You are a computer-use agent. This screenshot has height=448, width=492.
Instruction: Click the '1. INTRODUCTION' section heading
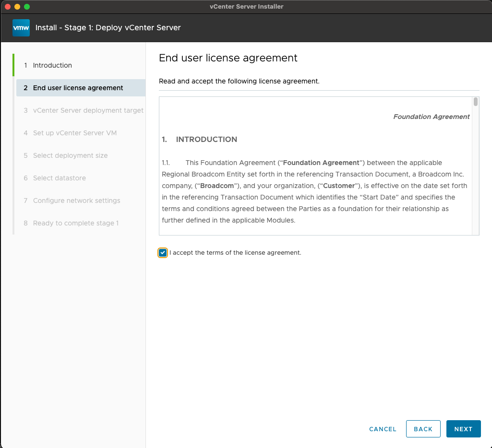pos(200,140)
